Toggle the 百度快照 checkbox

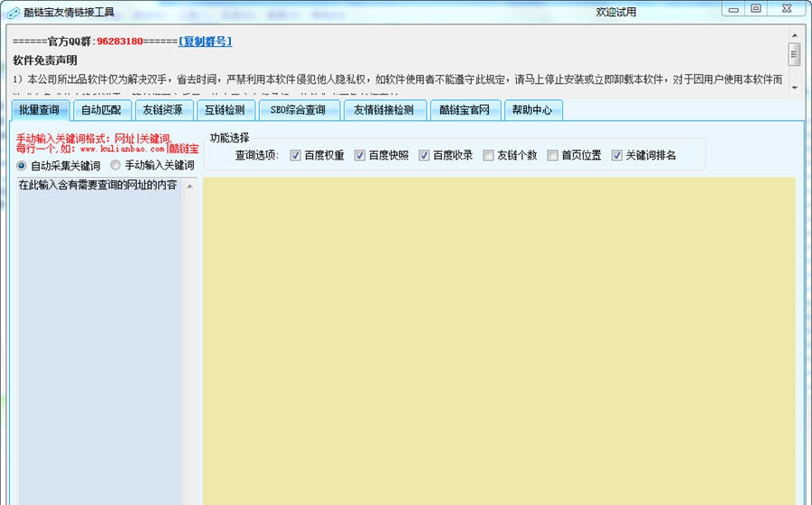click(x=360, y=155)
